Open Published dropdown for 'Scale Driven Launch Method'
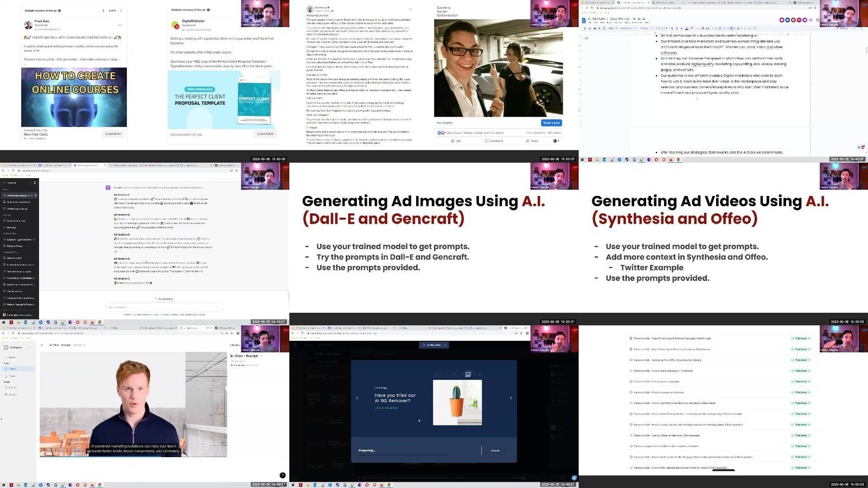This screenshot has height=488, width=868. click(x=801, y=338)
